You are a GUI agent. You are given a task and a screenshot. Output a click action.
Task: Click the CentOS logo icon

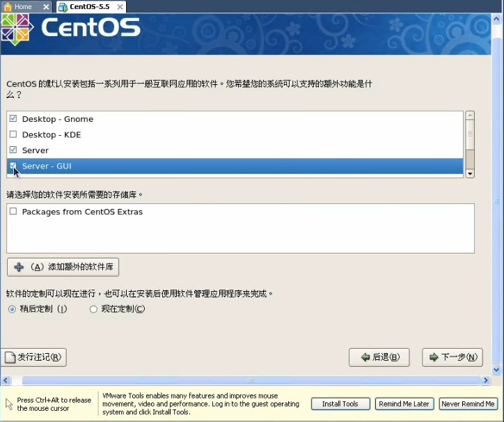(x=17, y=29)
